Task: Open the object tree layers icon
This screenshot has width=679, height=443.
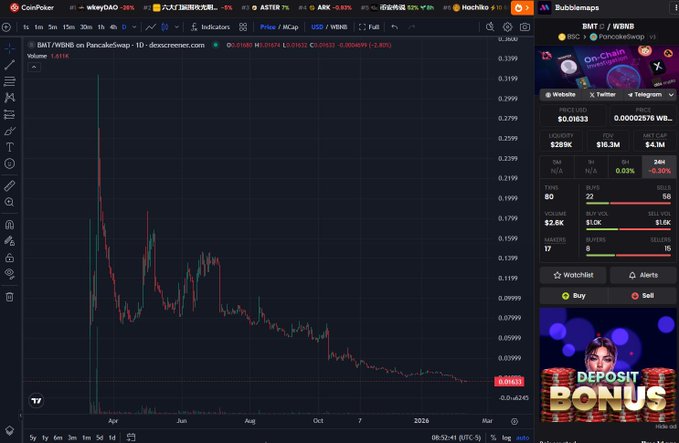Action: 10,430
